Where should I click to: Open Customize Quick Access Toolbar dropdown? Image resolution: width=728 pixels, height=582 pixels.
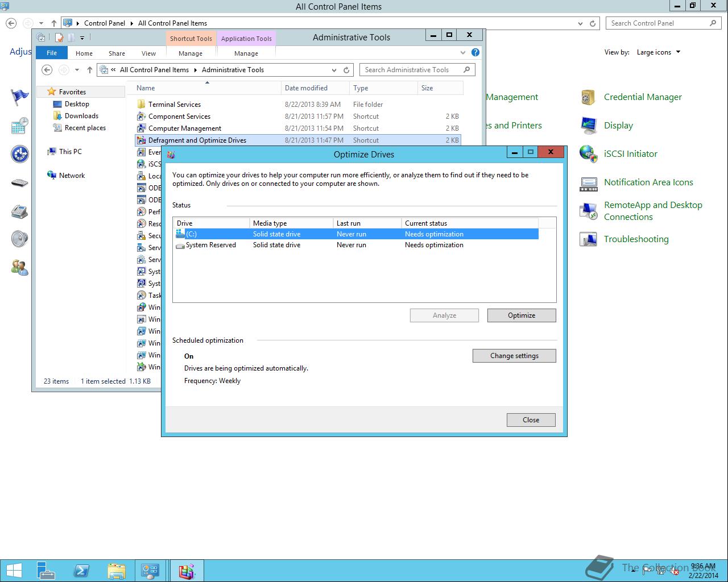tap(82, 38)
